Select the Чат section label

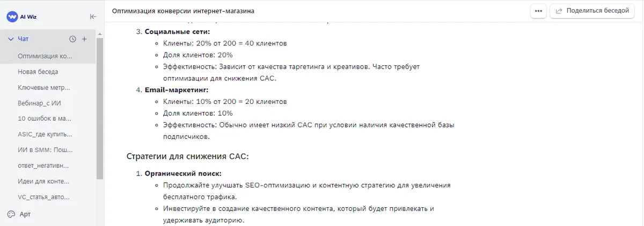point(23,39)
